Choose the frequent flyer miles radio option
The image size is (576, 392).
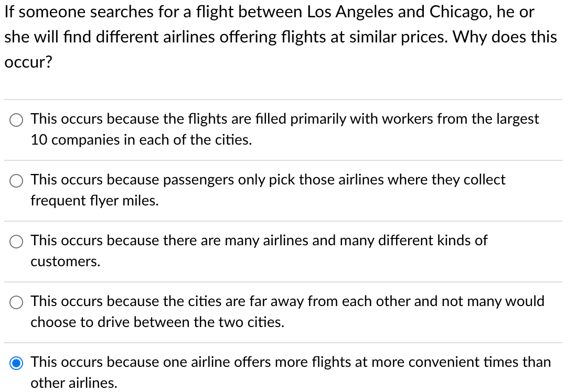pos(16,181)
